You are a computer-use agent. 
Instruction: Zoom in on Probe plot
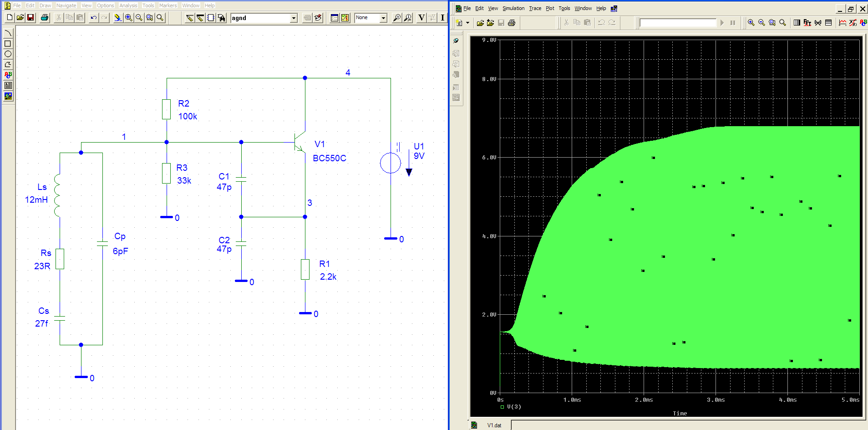coord(751,23)
